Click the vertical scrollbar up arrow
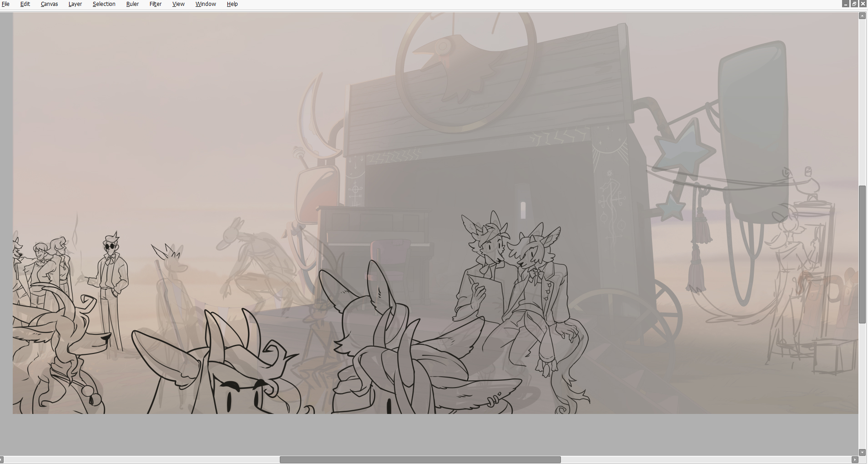868x464 pixels. click(863, 16)
